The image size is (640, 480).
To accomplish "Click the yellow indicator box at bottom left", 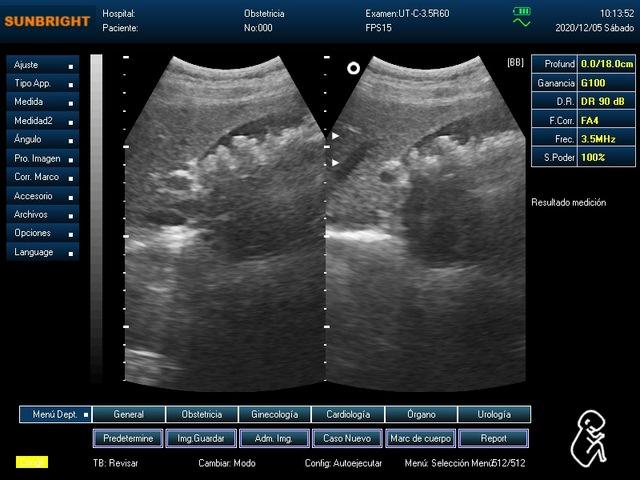I will [32, 462].
